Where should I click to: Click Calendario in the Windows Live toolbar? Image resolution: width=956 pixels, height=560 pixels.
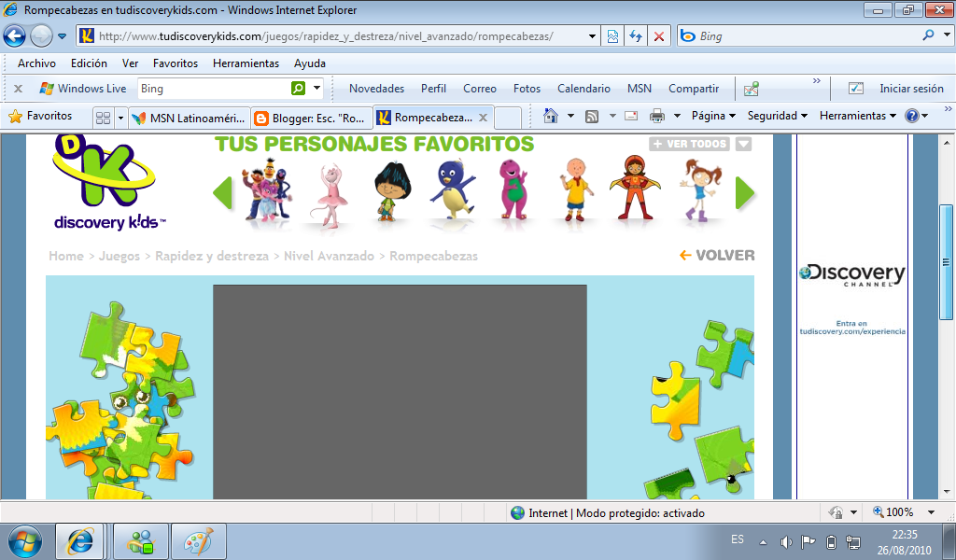pyautogui.click(x=583, y=89)
